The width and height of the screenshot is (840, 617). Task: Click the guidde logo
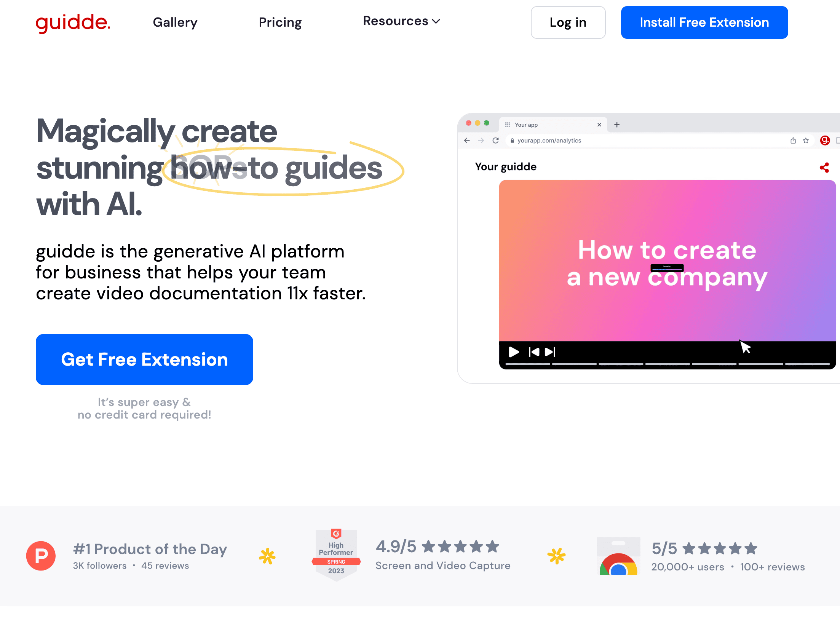pos(73,23)
